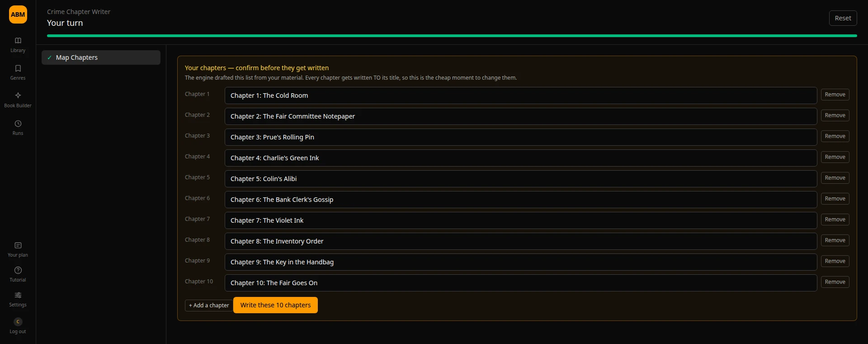
Task: Edit the Prue's Rolling Pin title field
Action: 521,137
